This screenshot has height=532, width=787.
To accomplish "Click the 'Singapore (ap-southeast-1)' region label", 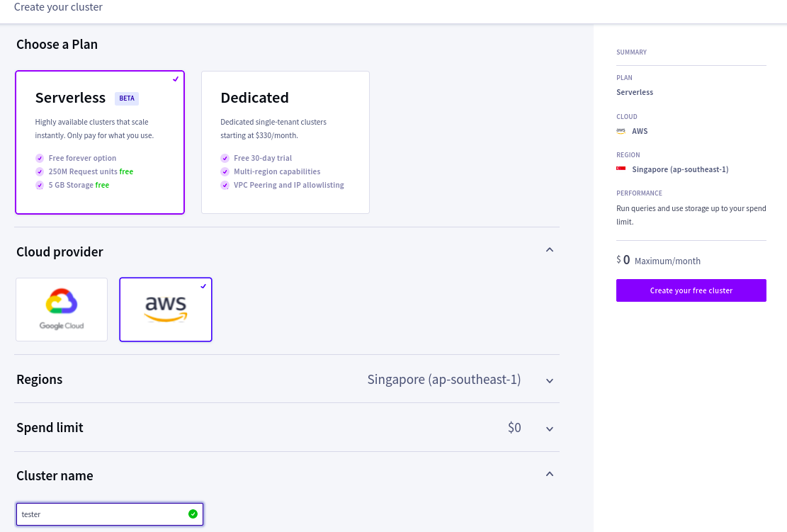I will click(444, 380).
